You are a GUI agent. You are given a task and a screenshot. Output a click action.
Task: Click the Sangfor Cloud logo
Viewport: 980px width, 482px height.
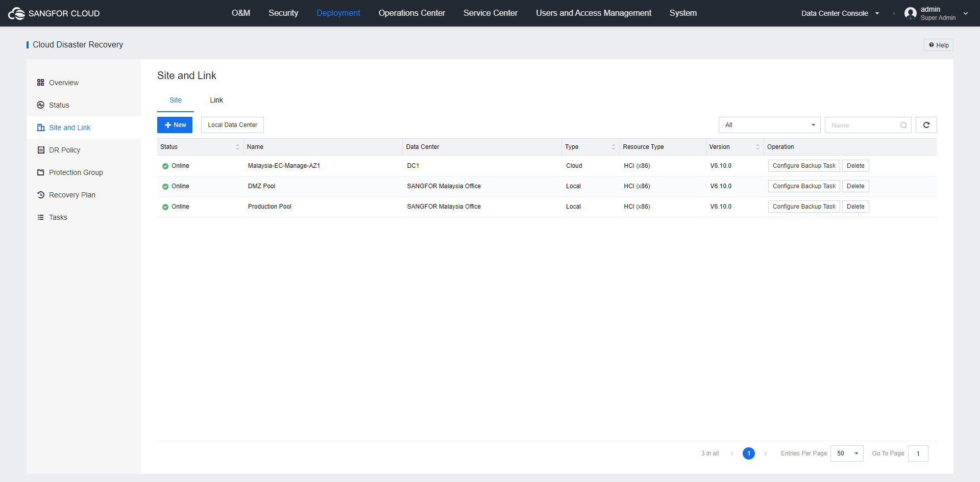[x=54, y=13]
